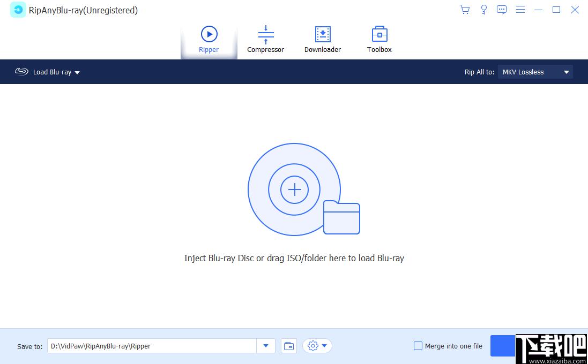
Task: Maximize the RipAnyBlu-ray window
Action: [556, 10]
